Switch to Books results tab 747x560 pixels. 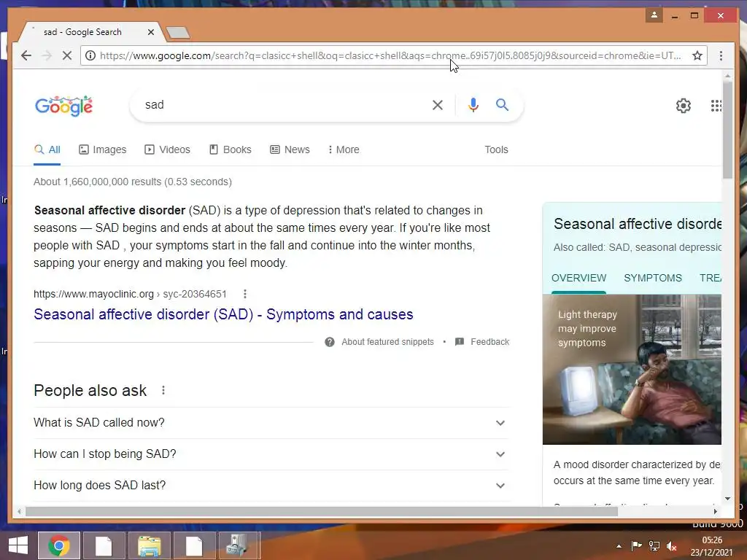click(230, 149)
